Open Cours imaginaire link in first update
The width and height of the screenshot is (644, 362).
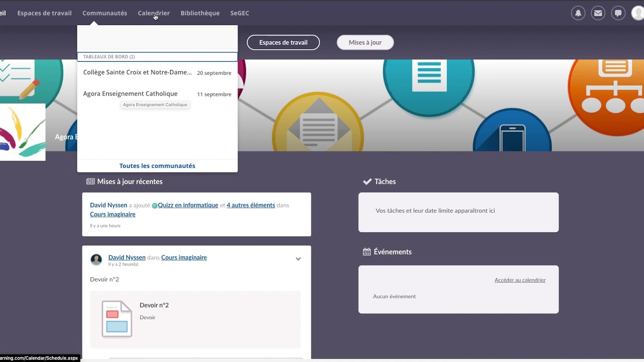point(113,214)
